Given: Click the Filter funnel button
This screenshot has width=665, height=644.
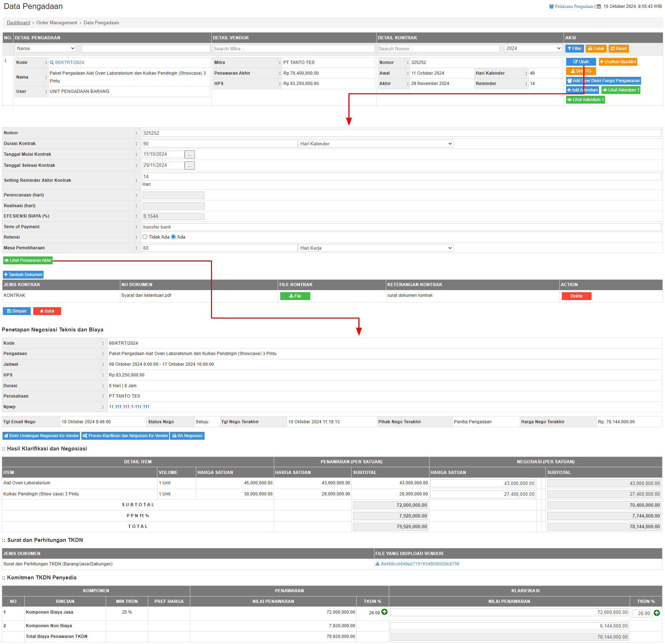Looking at the screenshot, I should click(574, 49).
